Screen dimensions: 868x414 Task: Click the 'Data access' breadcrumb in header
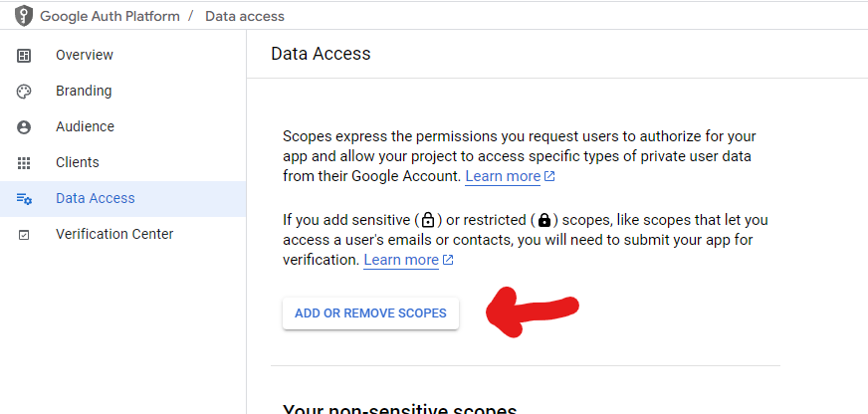coord(245,16)
